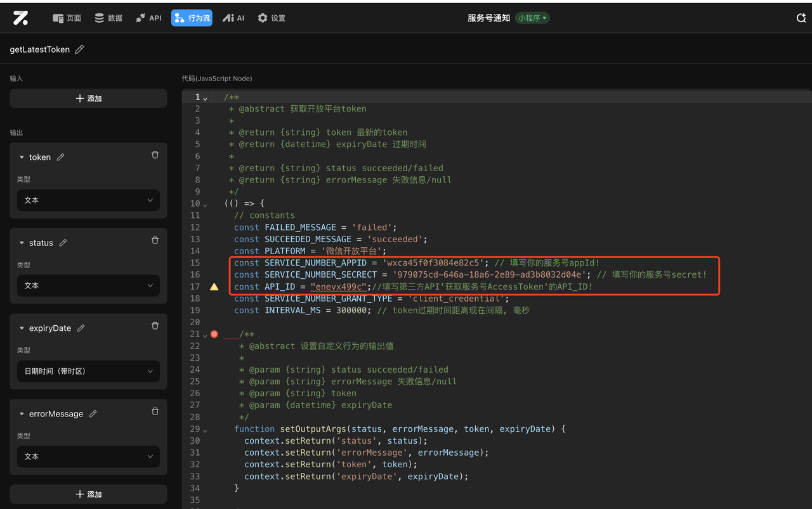The image size is (812, 509).
Task: Fold setOutputArgs function at line 29
Action: point(205,430)
